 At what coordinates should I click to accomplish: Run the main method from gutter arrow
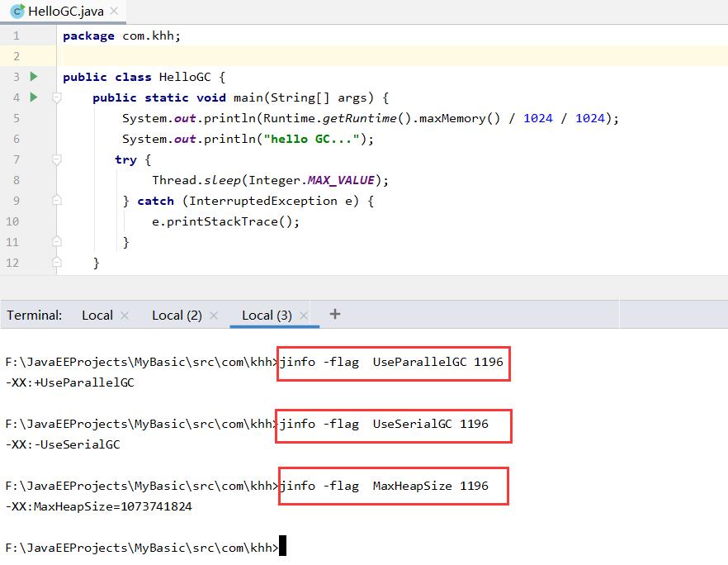click(x=34, y=97)
